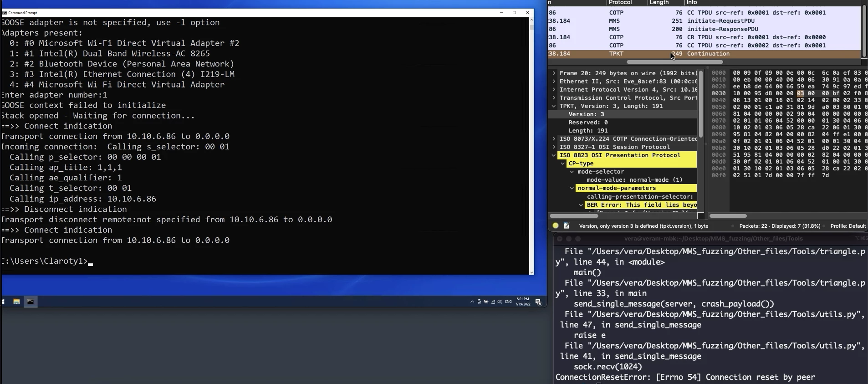Open File Explorer from the Windows taskbar
868x384 pixels.
16,302
